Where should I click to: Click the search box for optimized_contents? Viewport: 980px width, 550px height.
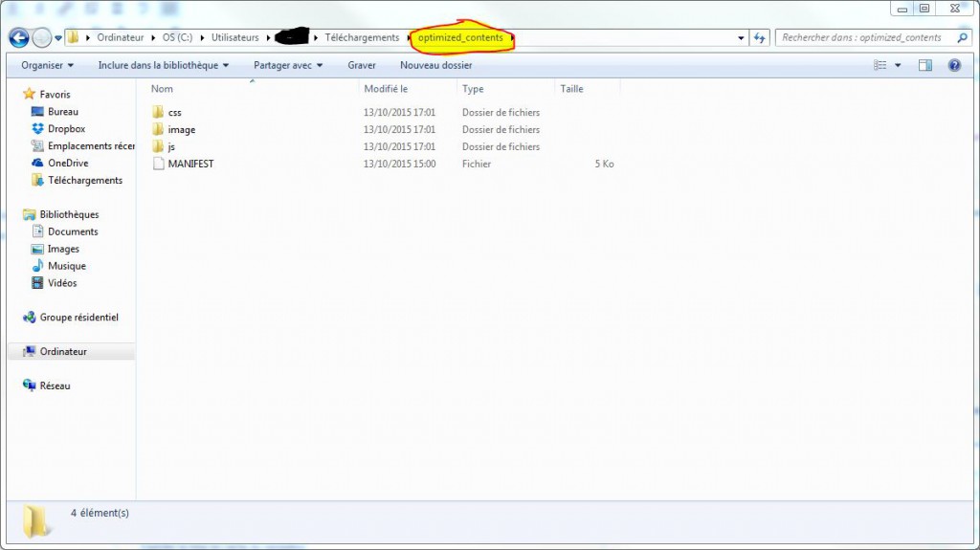click(861, 38)
